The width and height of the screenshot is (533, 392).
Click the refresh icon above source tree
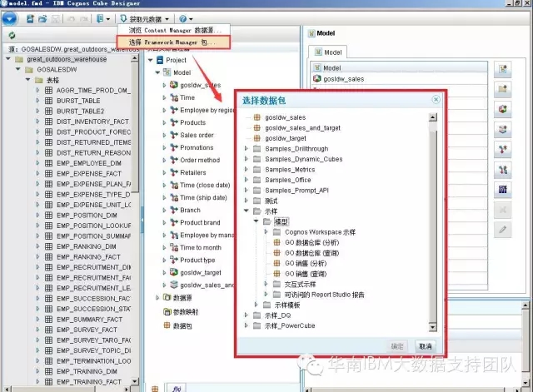12,35
